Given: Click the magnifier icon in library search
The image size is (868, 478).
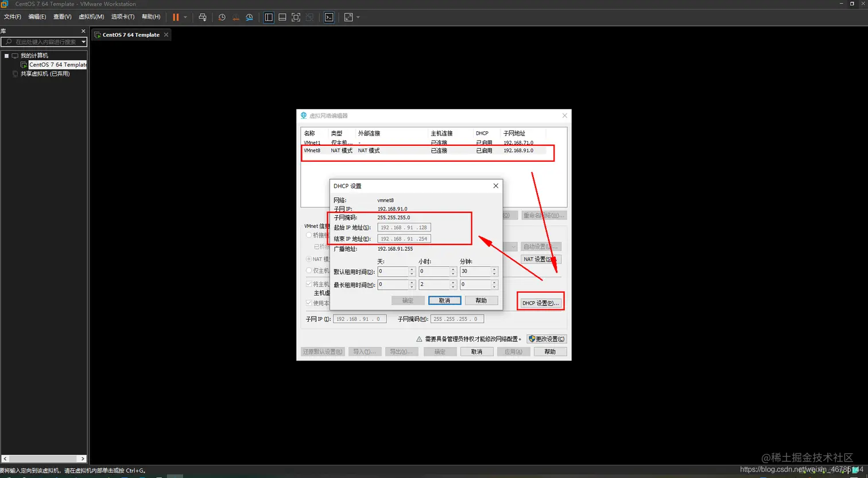Looking at the screenshot, I should click(7, 42).
